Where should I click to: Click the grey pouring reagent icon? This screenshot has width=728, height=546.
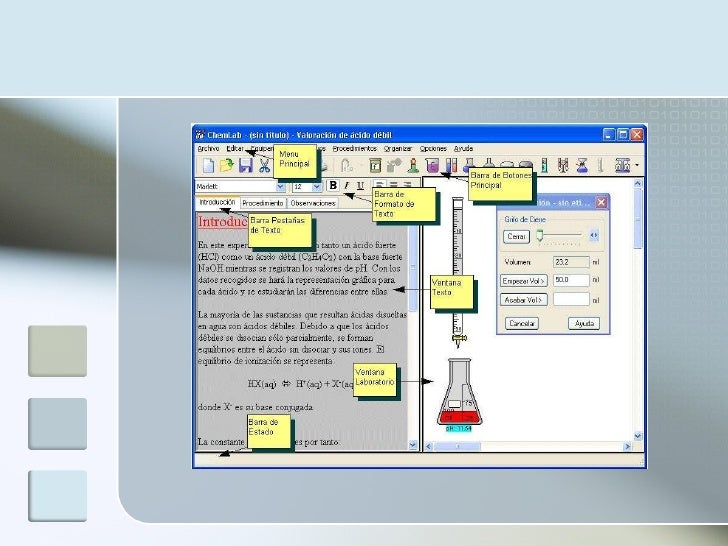pos(394,165)
